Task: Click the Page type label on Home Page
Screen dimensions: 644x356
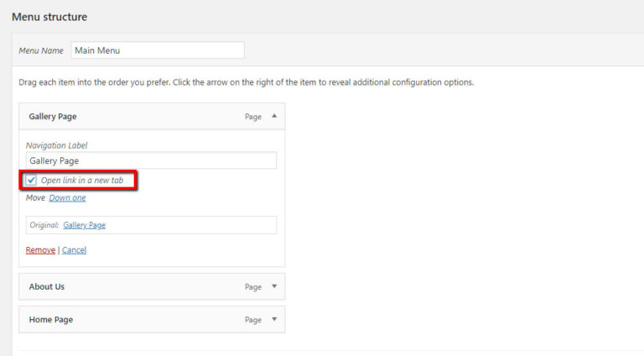Action: coord(253,319)
